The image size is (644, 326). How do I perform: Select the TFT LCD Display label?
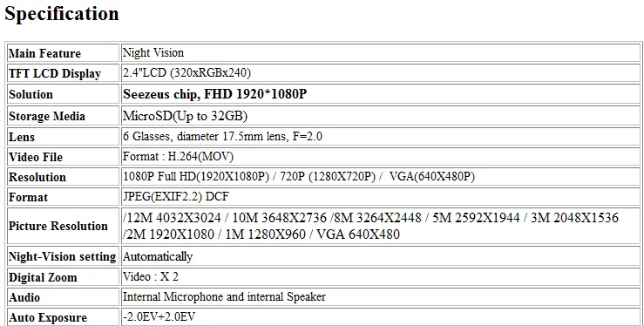(55, 74)
